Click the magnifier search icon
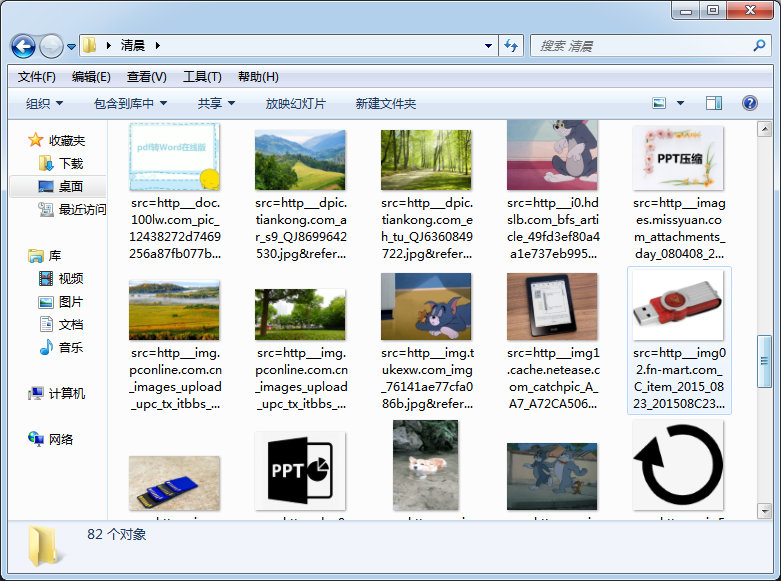 point(759,46)
